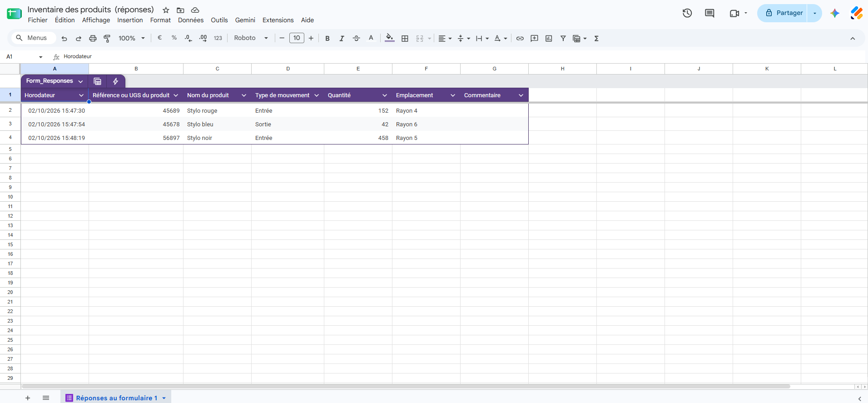
Task: Star the Inventaire des produits document
Action: (166, 10)
